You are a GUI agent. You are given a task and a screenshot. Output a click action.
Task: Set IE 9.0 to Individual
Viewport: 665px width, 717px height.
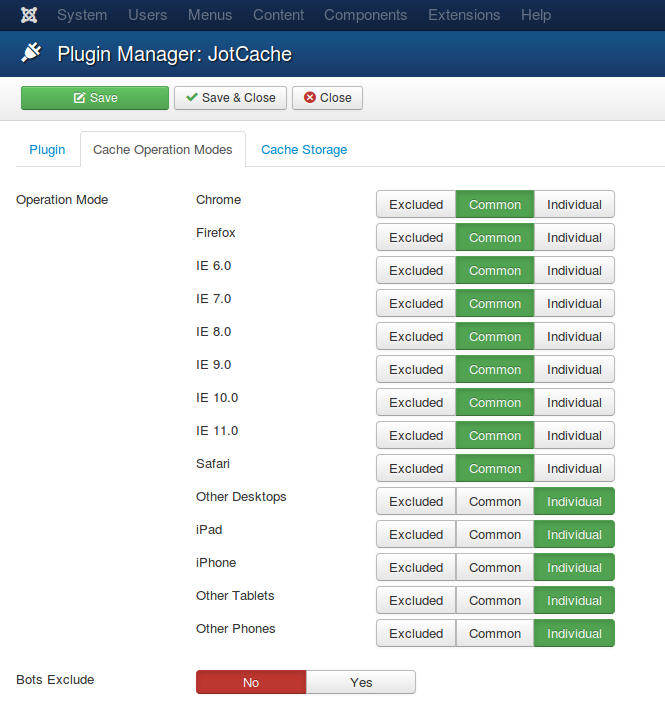(574, 369)
